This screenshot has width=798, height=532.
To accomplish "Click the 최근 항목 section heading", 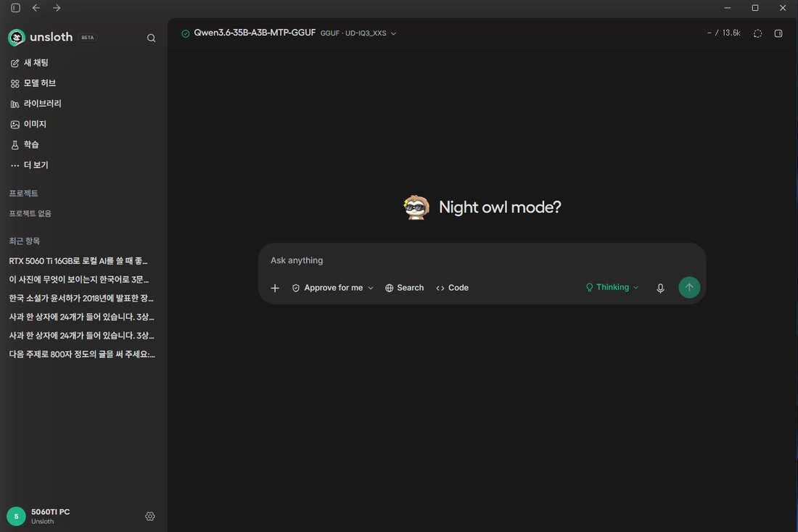I will pyautogui.click(x=25, y=241).
